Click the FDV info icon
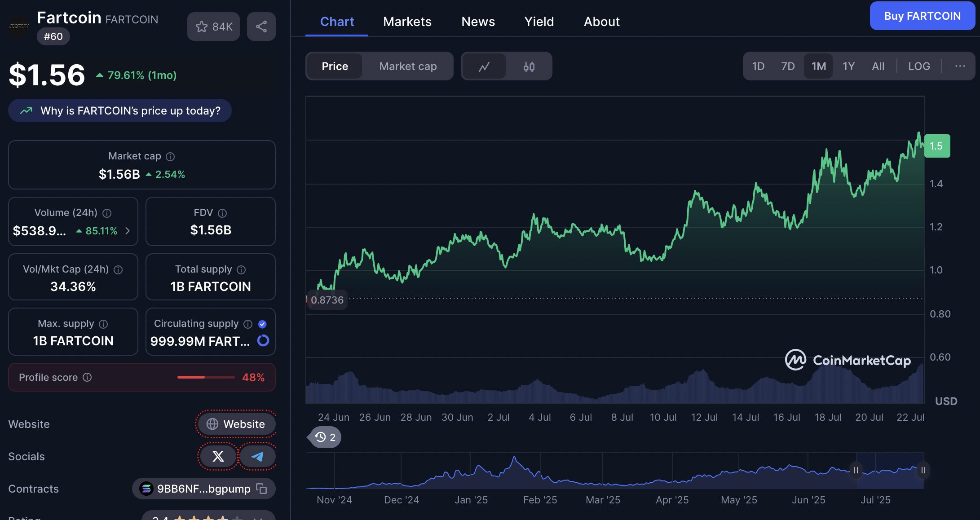 (222, 213)
